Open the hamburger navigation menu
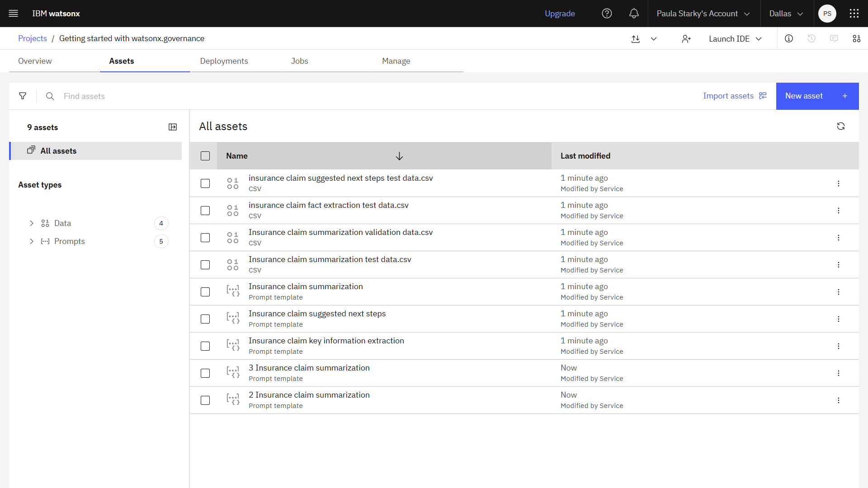This screenshot has width=868, height=488. click(14, 14)
